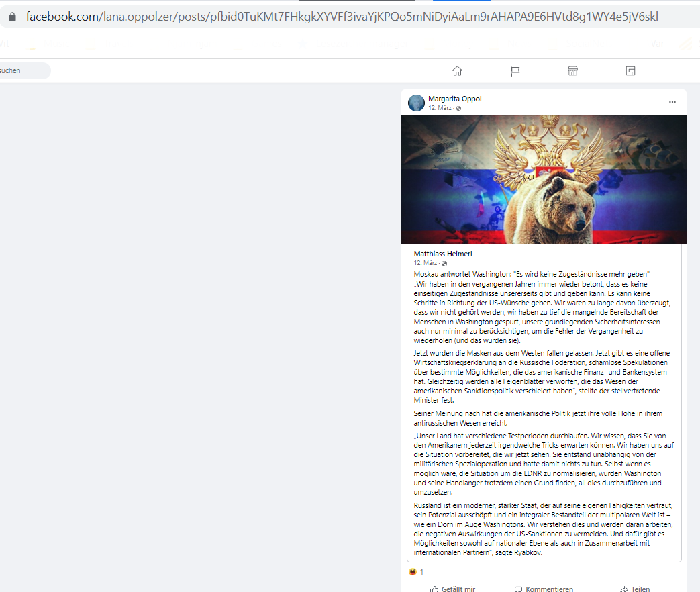Screen dimensions: 700x592
Task: Open the Pages flag icon
Action: click(515, 71)
